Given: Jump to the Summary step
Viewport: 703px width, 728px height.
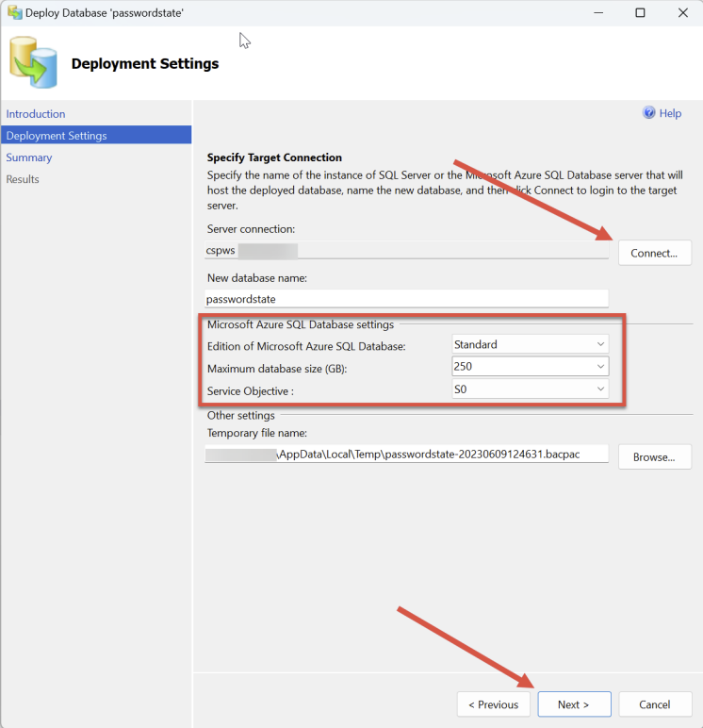Looking at the screenshot, I should 29,157.
